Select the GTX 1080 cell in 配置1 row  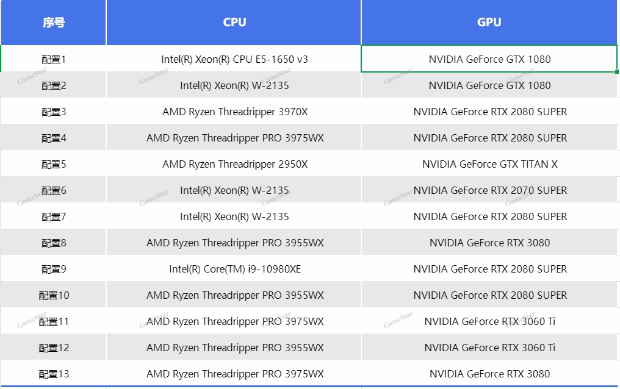point(489,59)
